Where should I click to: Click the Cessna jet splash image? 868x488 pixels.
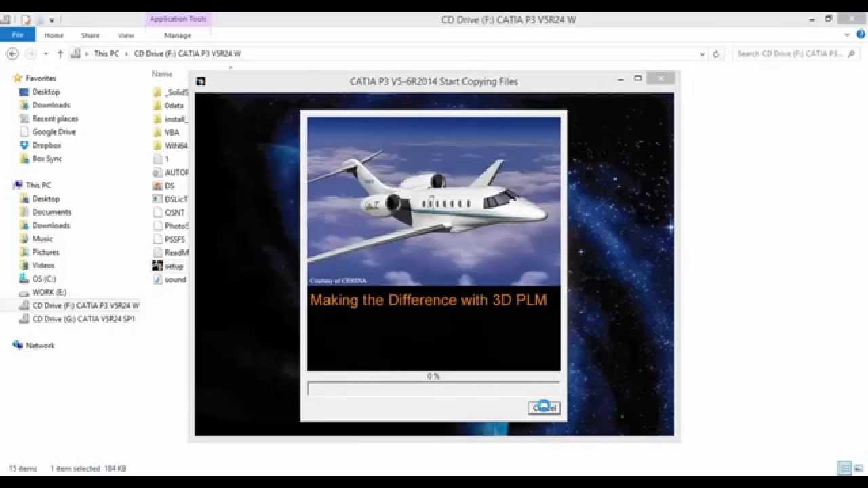pos(434,201)
